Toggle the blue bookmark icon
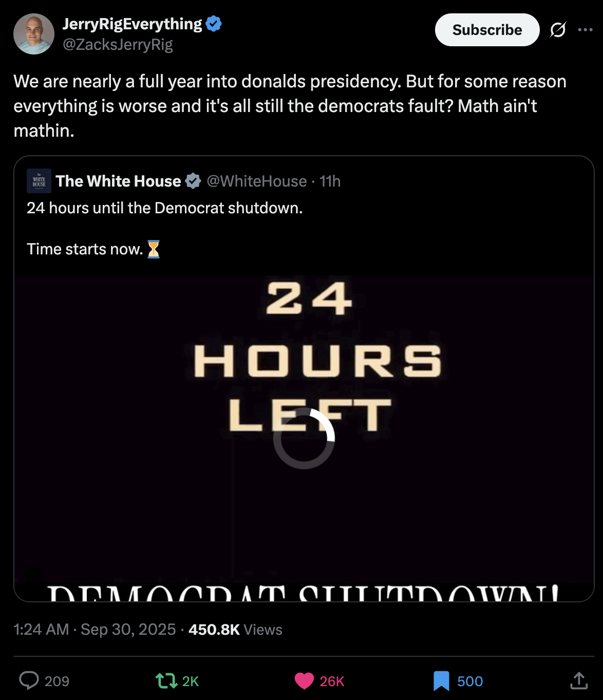Screen dimensions: 603x700 (x=441, y=681)
